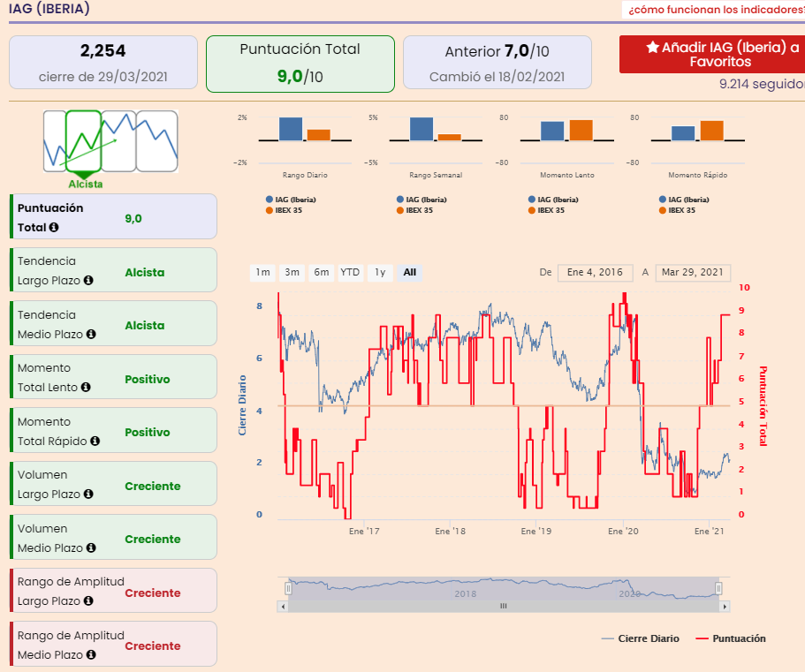The width and height of the screenshot is (805, 672).
Task: Toggle IAG (Iberia) legend in Momento Lento
Action: 553,200
